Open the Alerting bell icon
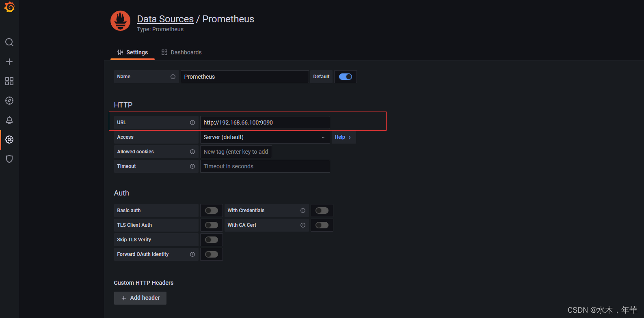The image size is (644, 318). pyautogui.click(x=9, y=120)
